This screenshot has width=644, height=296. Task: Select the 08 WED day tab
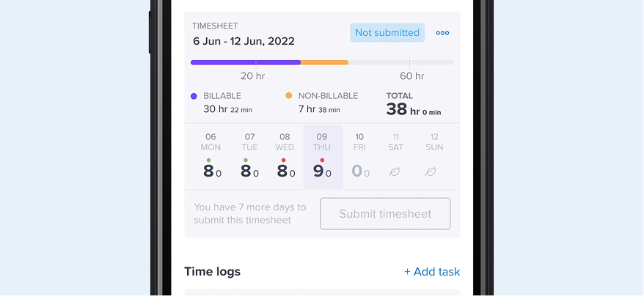coord(285,156)
